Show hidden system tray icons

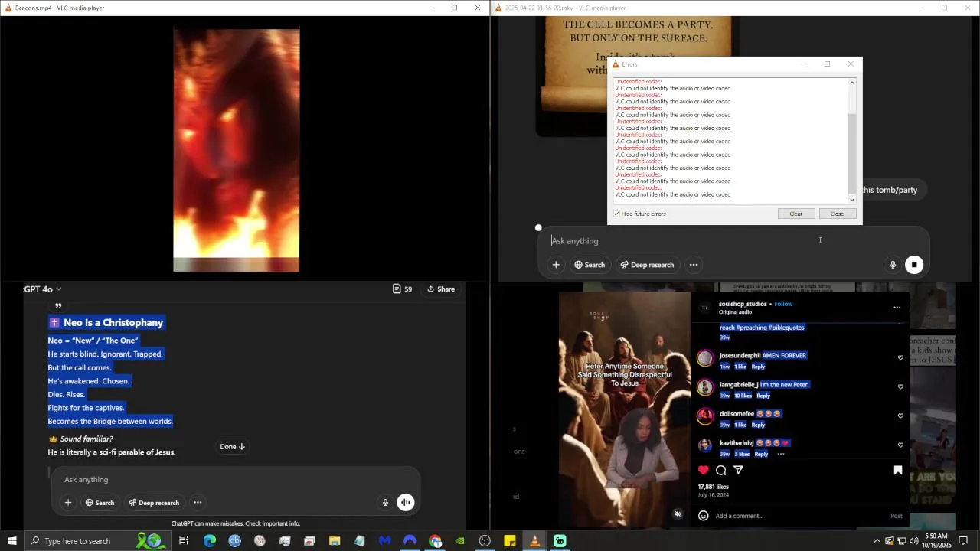[x=877, y=541]
